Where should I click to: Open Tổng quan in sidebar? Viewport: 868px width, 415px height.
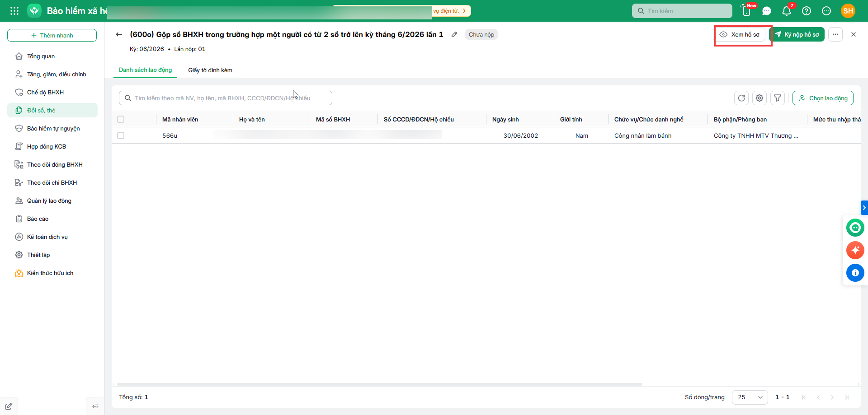(52, 56)
